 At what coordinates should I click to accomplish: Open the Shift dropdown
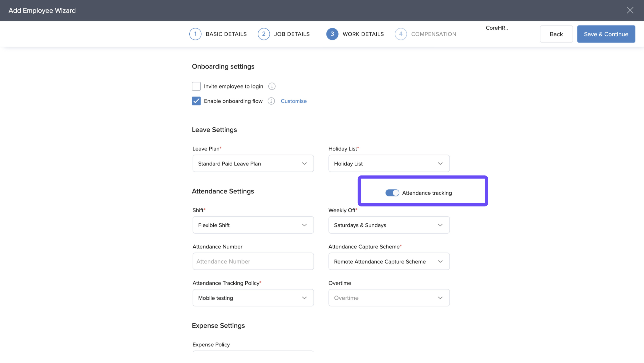tap(253, 225)
